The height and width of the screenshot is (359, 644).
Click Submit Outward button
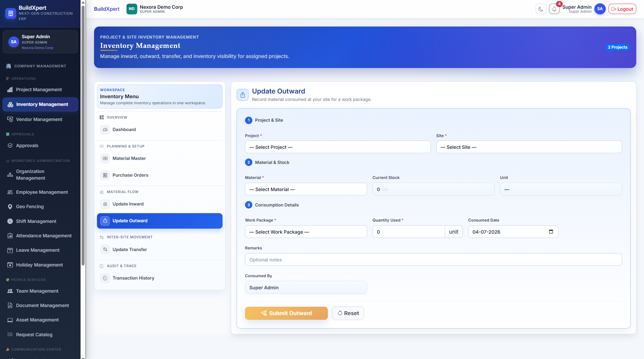coord(286,313)
